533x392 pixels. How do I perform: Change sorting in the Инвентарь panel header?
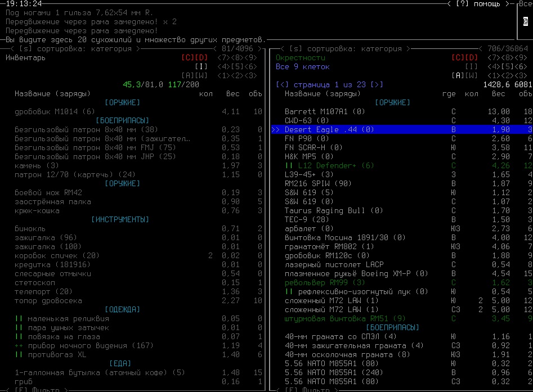[75, 49]
